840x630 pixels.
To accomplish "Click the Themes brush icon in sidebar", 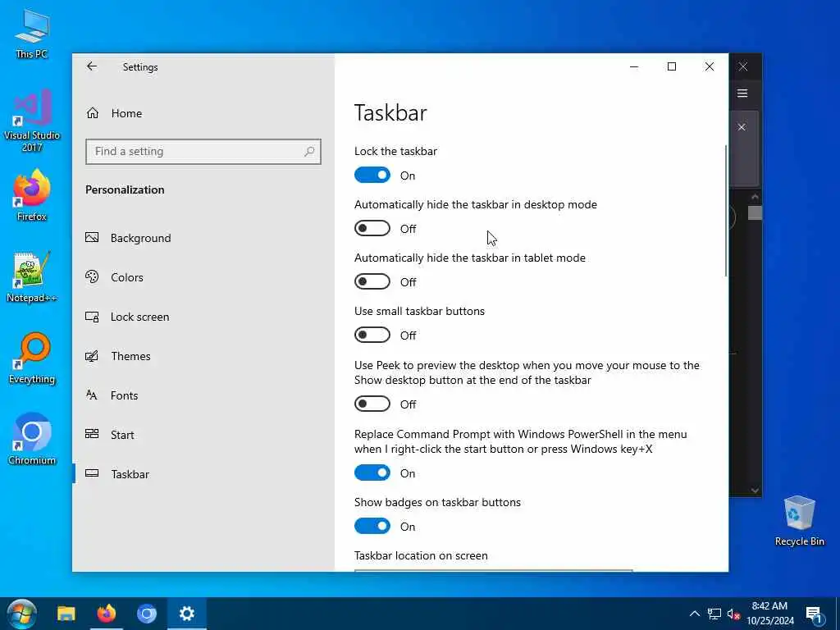I will point(92,356).
